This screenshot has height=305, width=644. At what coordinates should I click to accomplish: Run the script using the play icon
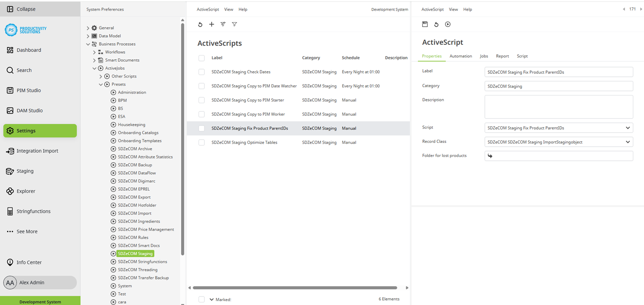448,24
